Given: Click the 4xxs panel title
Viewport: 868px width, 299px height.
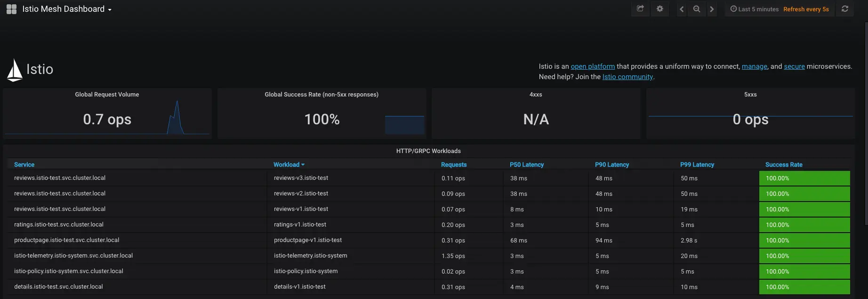Looking at the screenshot, I should coord(536,95).
